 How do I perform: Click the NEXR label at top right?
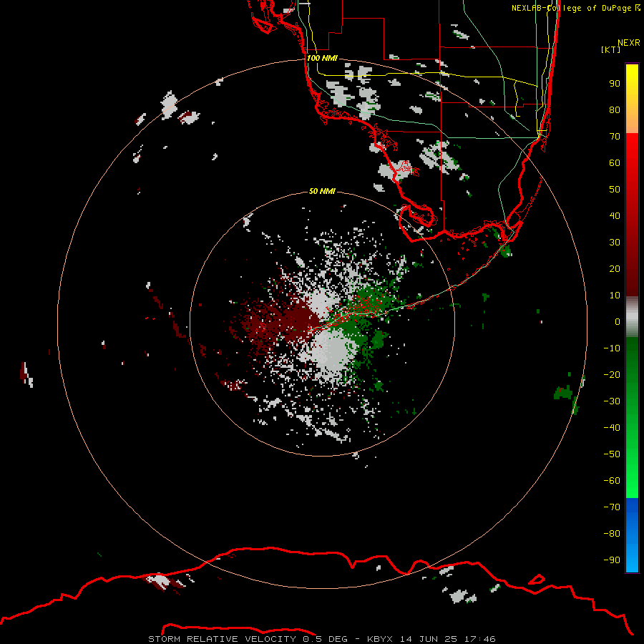coord(629,43)
